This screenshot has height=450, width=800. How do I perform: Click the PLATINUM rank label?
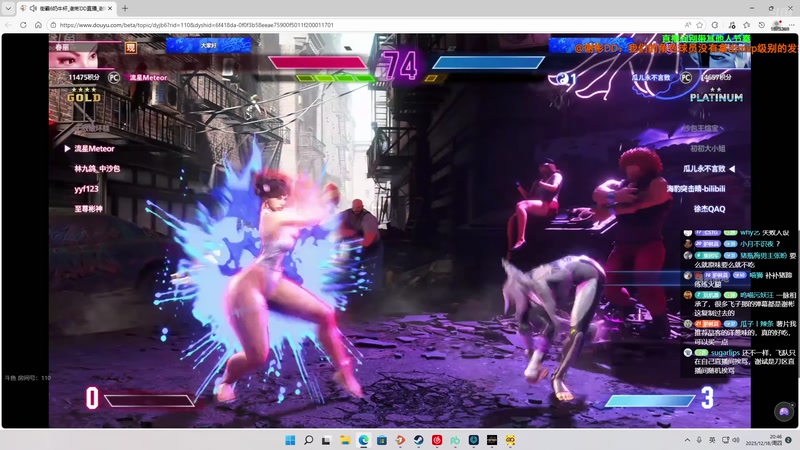pos(716,97)
